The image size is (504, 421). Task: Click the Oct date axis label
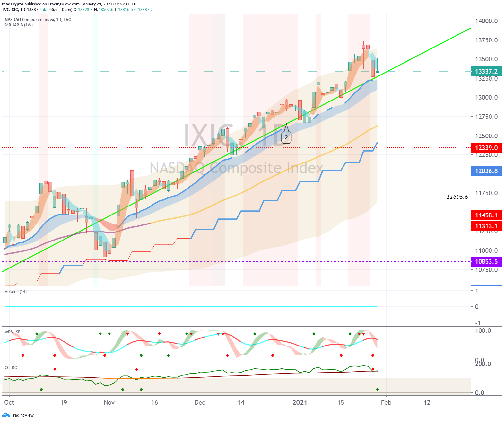(9, 403)
